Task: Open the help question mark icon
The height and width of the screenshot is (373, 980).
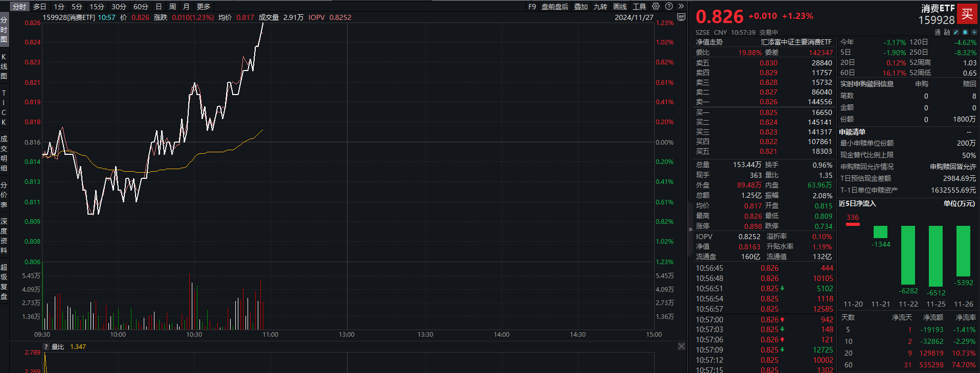Action: tap(669, 6)
